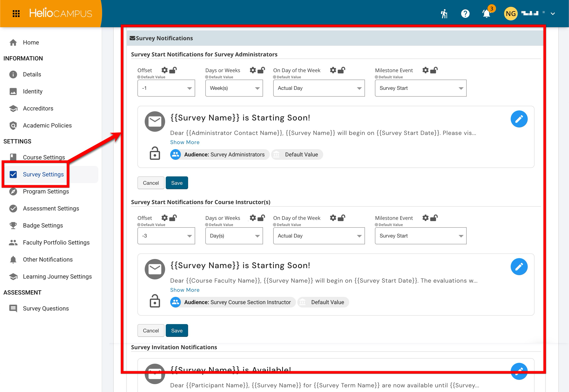Open Accreditors in the sidebar
Screen dimensions: 569x392
click(38, 108)
